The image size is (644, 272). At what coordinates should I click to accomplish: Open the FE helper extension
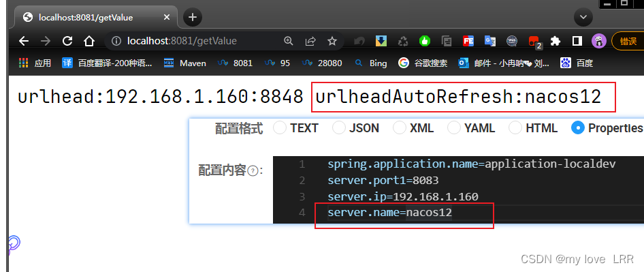point(468,41)
